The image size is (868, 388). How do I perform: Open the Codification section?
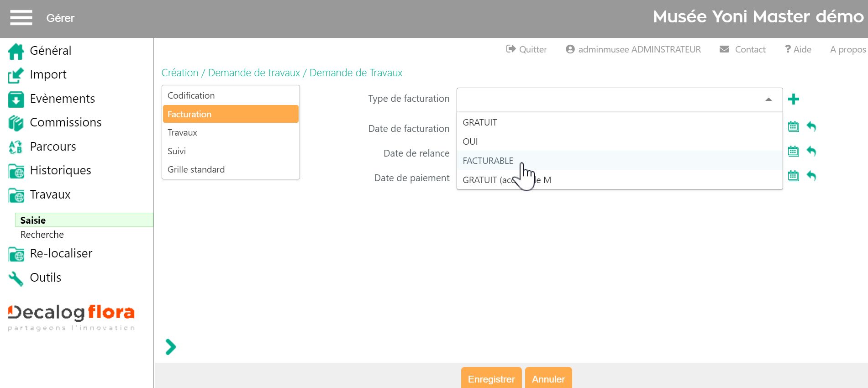(x=191, y=95)
